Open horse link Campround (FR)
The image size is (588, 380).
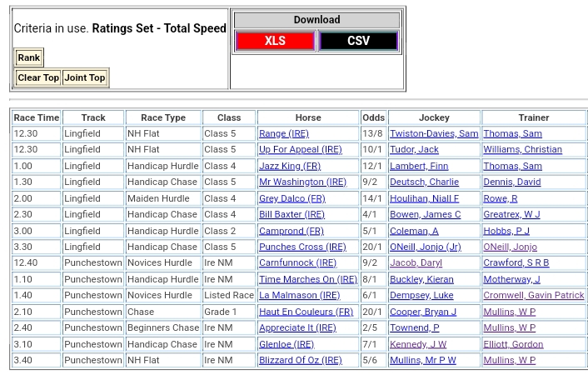291,231
